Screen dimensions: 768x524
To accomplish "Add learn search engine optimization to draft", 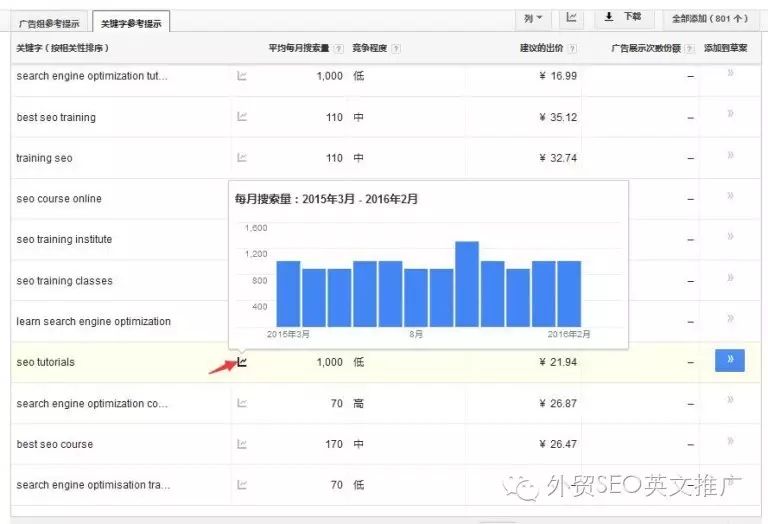I will (730, 318).
